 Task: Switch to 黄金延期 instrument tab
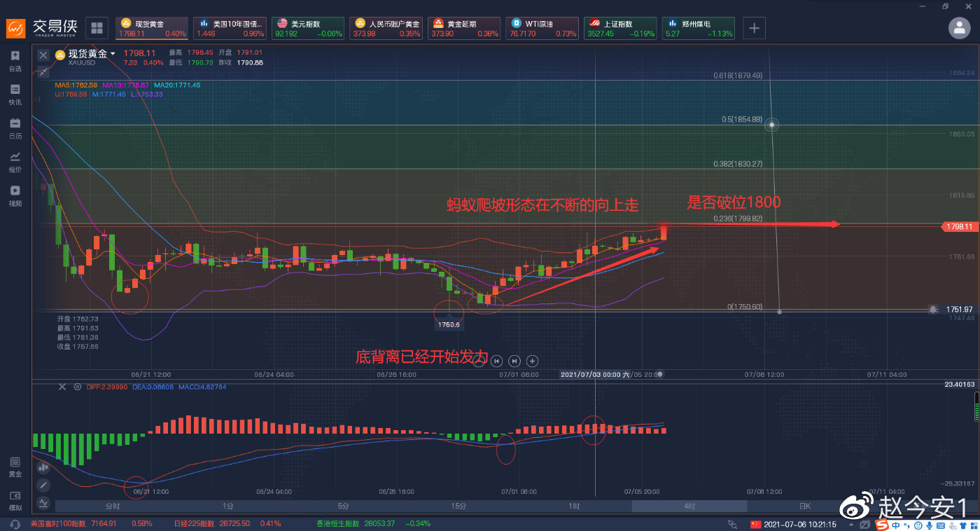465,28
